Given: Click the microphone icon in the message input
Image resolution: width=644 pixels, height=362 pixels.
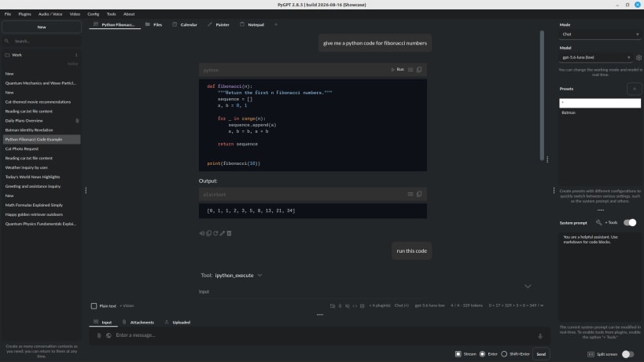Looking at the screenshot, I should (540, 336).
